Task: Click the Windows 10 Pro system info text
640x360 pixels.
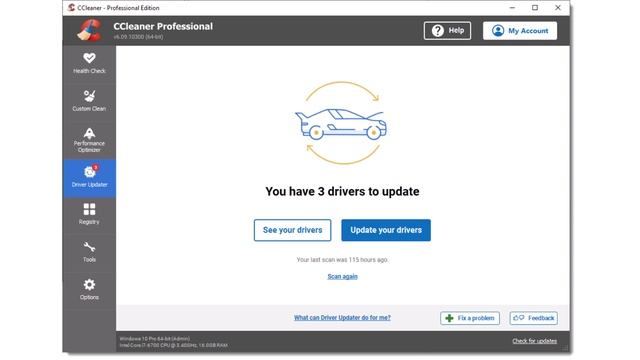Action: 155,338
